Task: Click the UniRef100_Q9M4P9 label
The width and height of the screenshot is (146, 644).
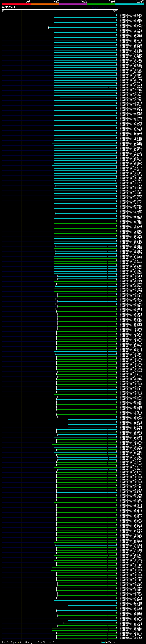Action: coord(131,93)
